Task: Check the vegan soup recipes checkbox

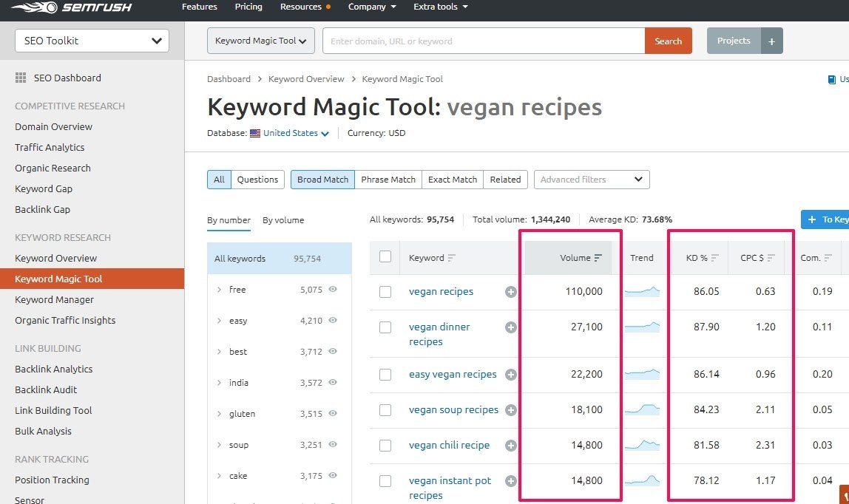Action: 385,410
